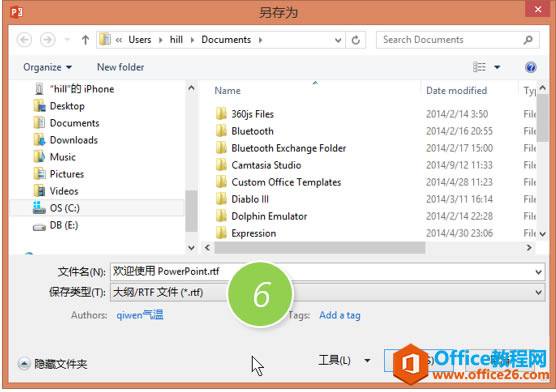Screen dimensions: 556x392
Task: Expand the 保存类型 file type dropdown
Action: pyautogui.click(x=538, y=292)
